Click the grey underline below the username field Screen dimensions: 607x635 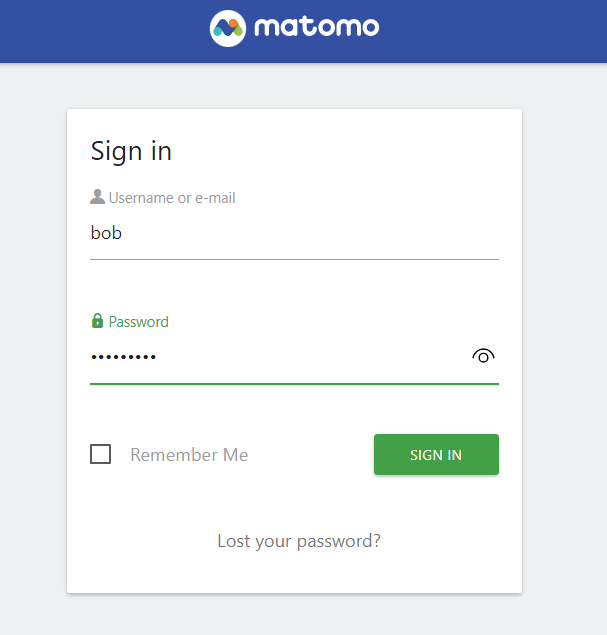(294, 259)
